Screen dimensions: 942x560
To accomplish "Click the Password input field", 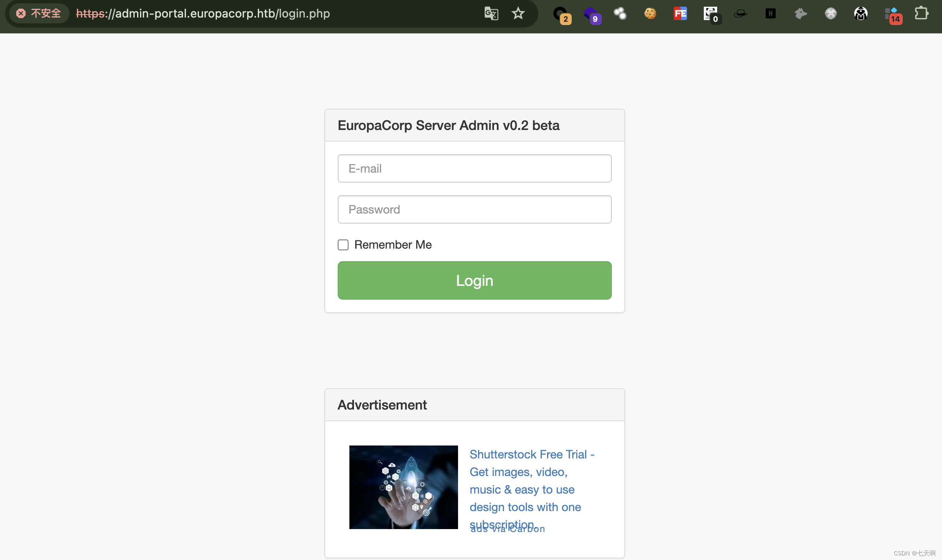I will tap(474, 209).
